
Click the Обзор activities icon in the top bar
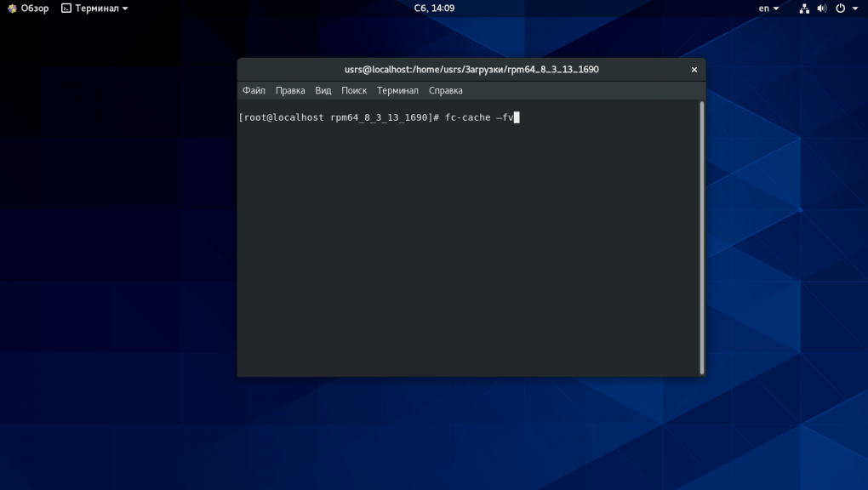(x=12, y=9)
